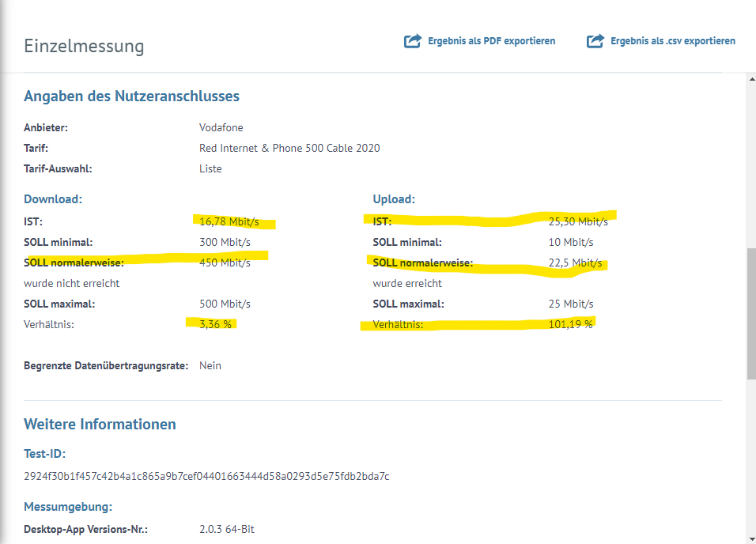Click 'Weitere Informationen' heading
Image resolution: width=756 pixels, height=544 pixels.
click(x=100, y=425)
